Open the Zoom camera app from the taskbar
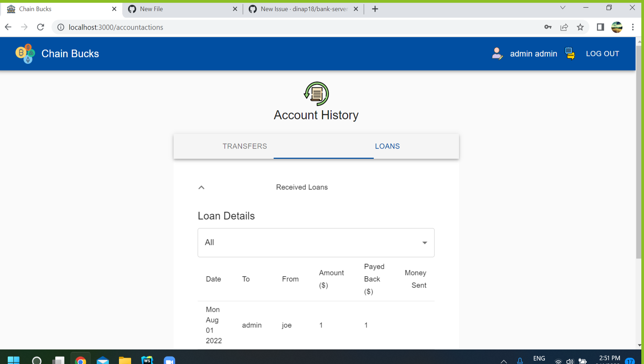 (170, 360)
